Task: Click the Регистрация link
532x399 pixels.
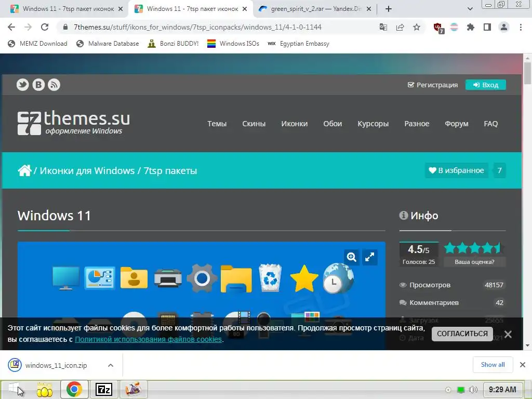Action: tap(433, 85)
